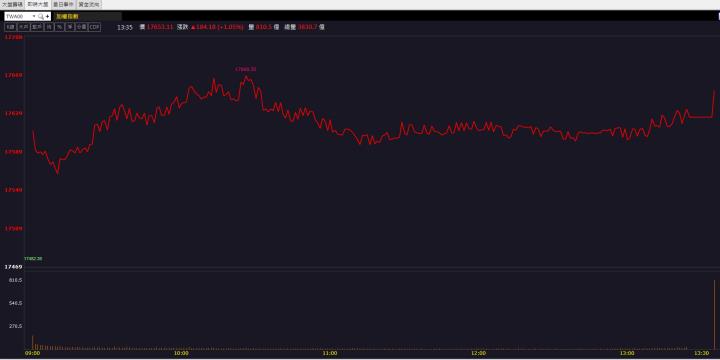Click the plus icon next to the search

tap(47, 17)
